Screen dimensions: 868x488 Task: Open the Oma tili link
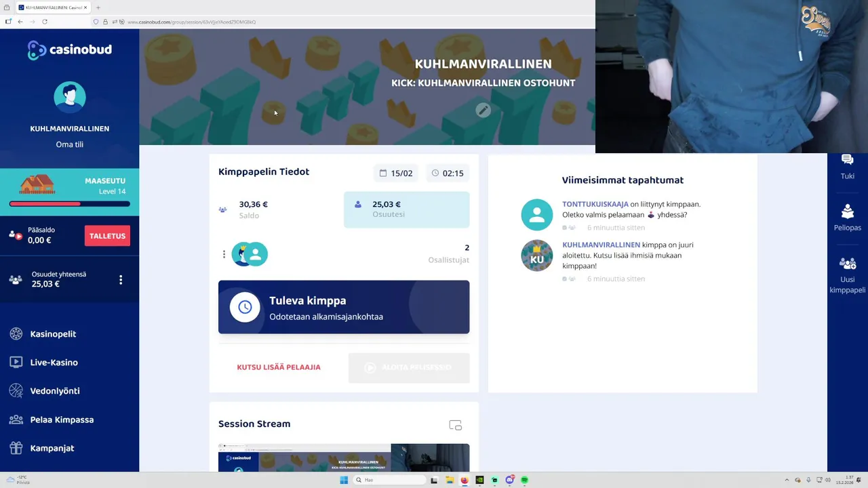point(70,144)
